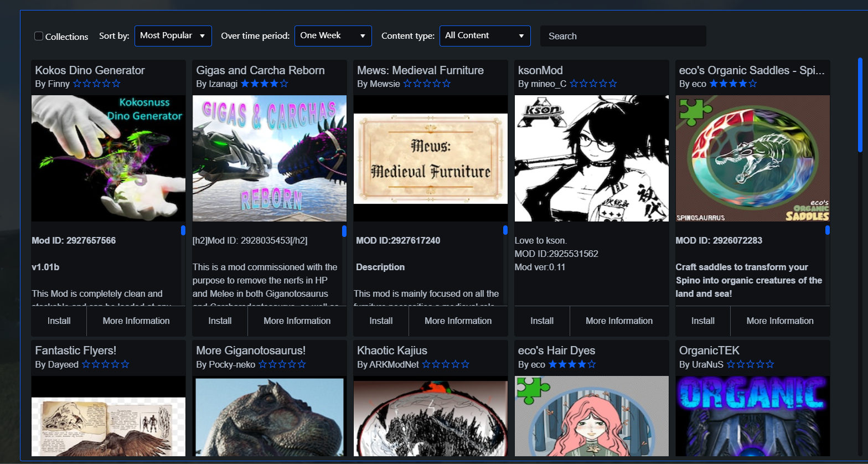Click the Gigas and Carcha description scrollbar

[344, 230]
